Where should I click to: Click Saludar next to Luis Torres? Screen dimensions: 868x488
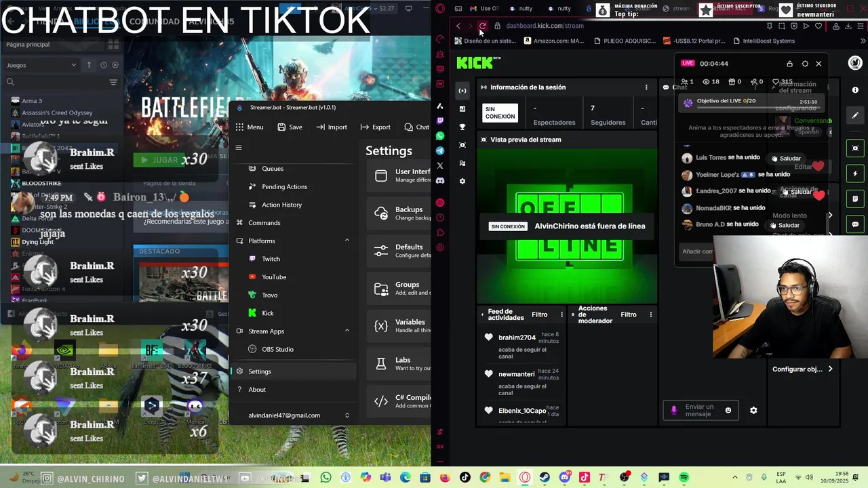click(786, 158)
